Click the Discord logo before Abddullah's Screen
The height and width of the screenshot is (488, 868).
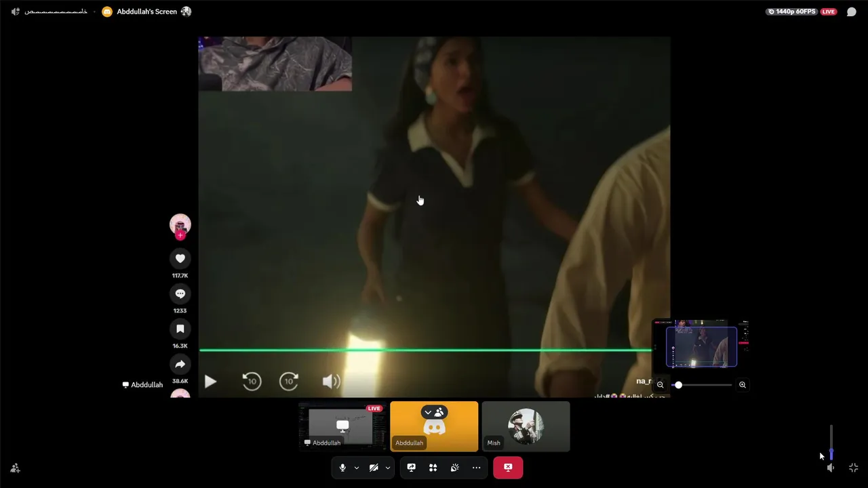pos(107,12)
